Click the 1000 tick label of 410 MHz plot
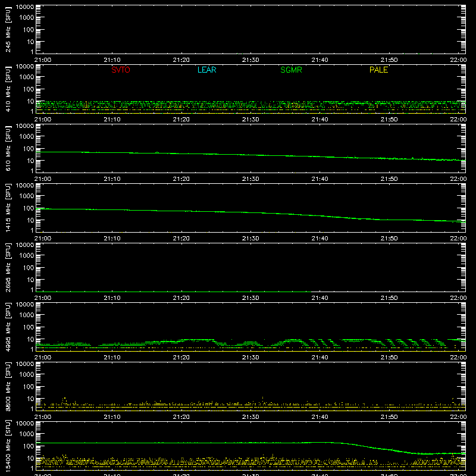Screen dimensions: 476x476 point(27,77)
